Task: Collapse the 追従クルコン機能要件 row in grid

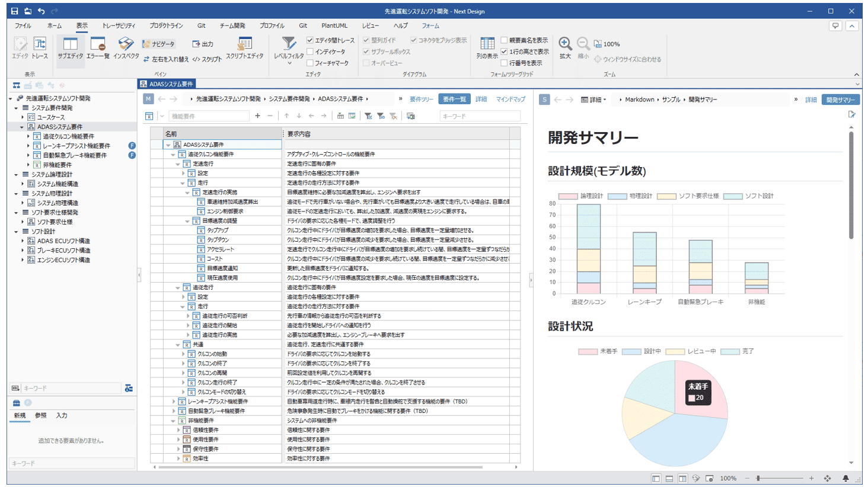Action: (x=173, y=155)
